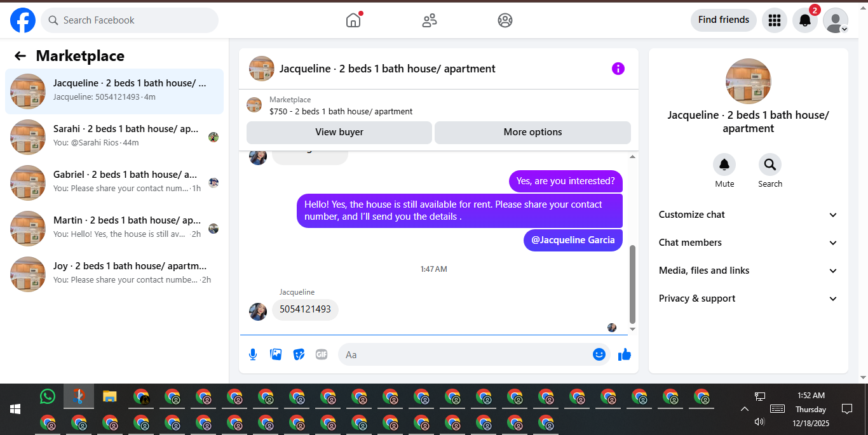868x435 pixels.
Task: Open the Friends icon in top navigation
Action: pos(430,20)
